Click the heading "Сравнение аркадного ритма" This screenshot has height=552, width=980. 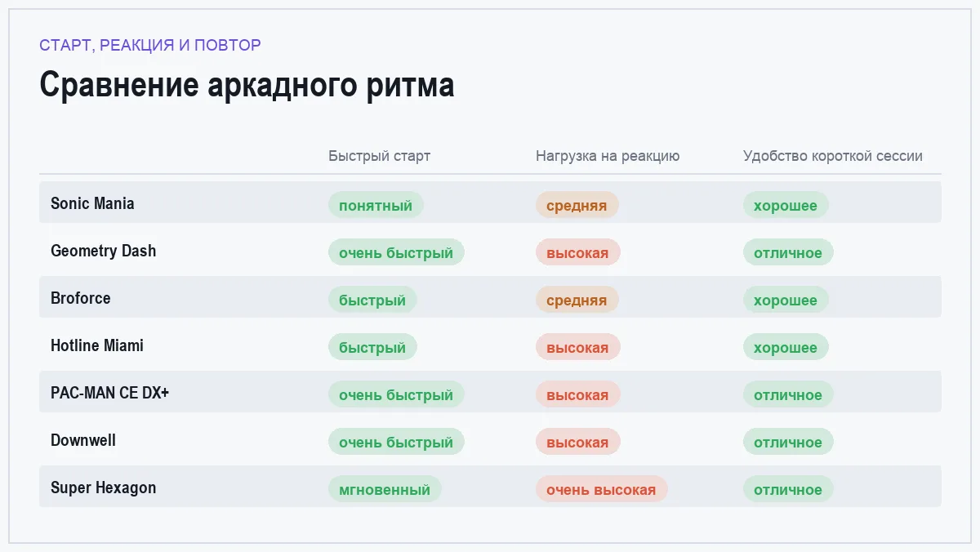247,85
